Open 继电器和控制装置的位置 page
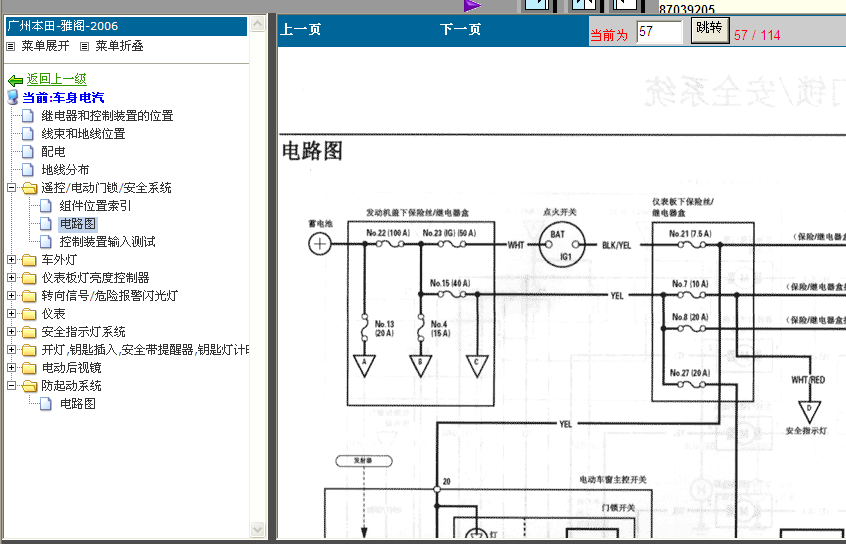This screenshot has width=846, height=544. tap(107, 115)
